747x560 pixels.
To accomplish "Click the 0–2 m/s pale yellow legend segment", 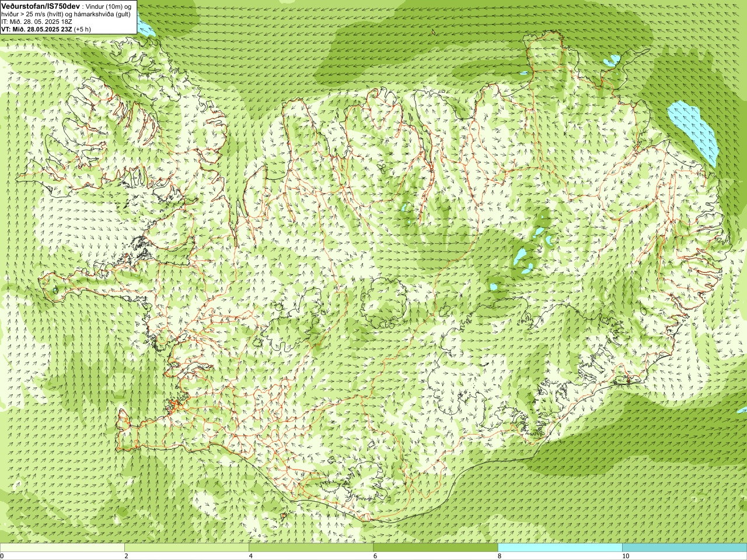I will coord(62,548).
